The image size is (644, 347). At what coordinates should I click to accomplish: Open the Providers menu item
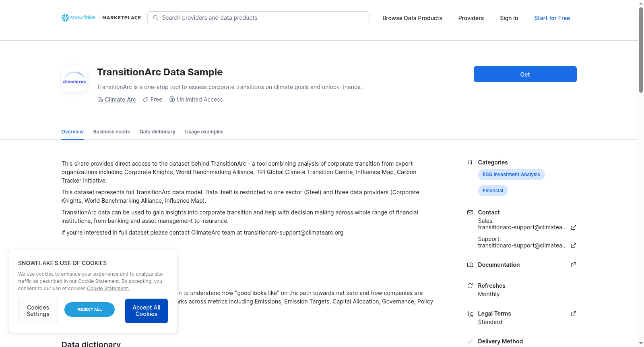click(471, 18)
